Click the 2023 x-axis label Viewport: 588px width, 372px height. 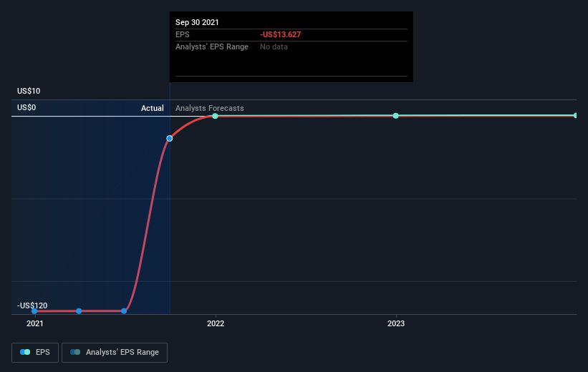[396, 323]
